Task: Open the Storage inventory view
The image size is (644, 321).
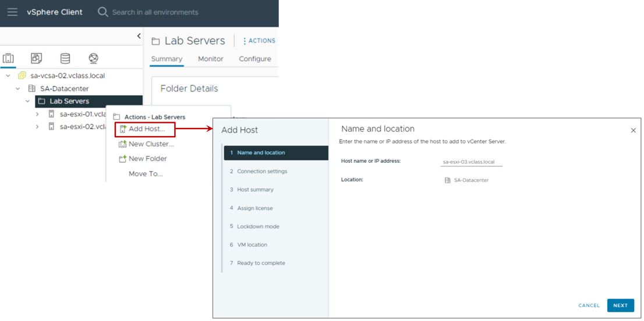Action: pos(65,58)
